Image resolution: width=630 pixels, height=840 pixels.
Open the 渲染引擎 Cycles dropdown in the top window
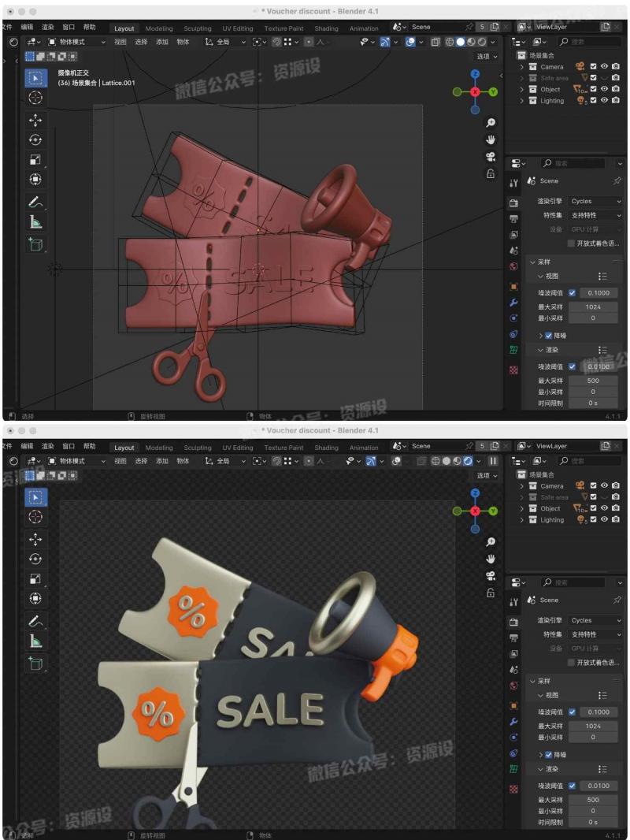point(595,201)
